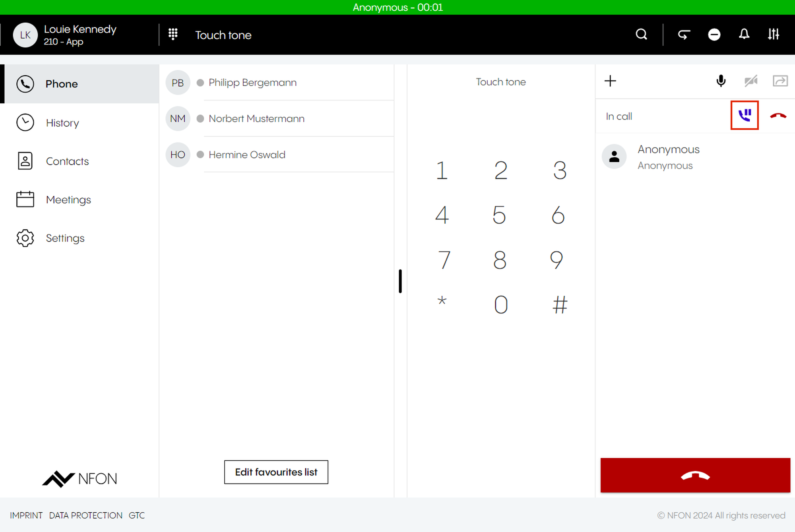Select favourite Norbert Mustermann
The height and width of the screenshot is (532, 795).
coord(256,118)
